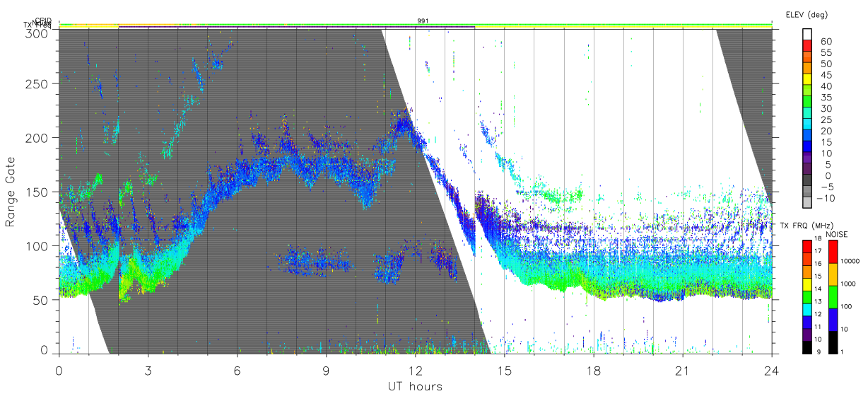Click the '250' tick label on Range Gate axis
This screenshot has width=868, height=401.
click(37, 83)
